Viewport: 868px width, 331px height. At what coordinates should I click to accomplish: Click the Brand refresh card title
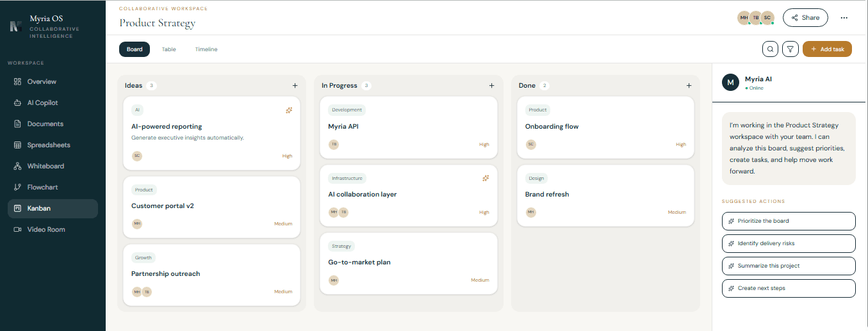pos(547,195)
